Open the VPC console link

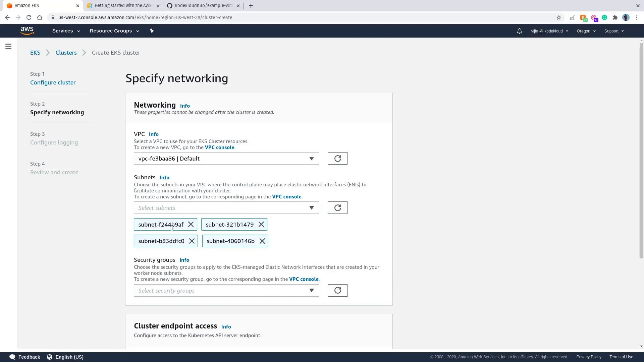[x=219, y=147]
